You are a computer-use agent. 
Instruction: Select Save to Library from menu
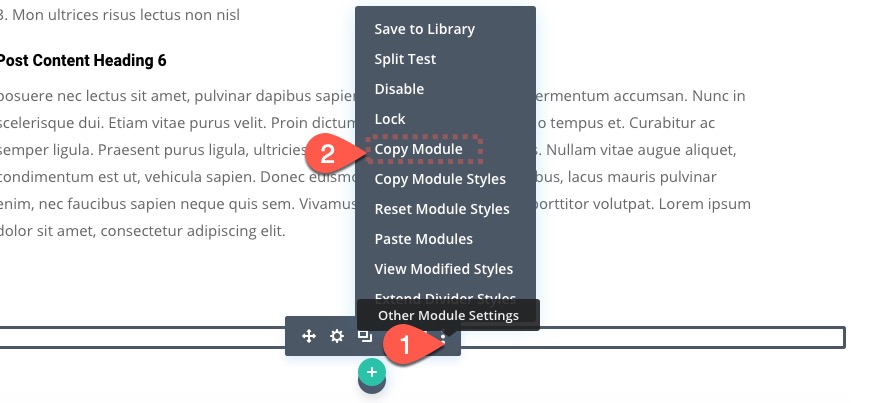(424, 29)
